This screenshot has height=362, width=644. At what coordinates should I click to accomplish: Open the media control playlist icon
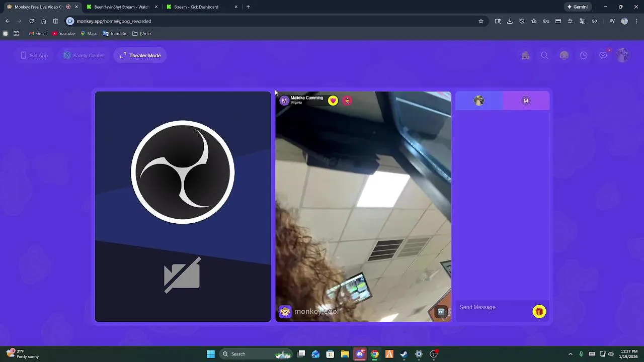click(612, 21)
